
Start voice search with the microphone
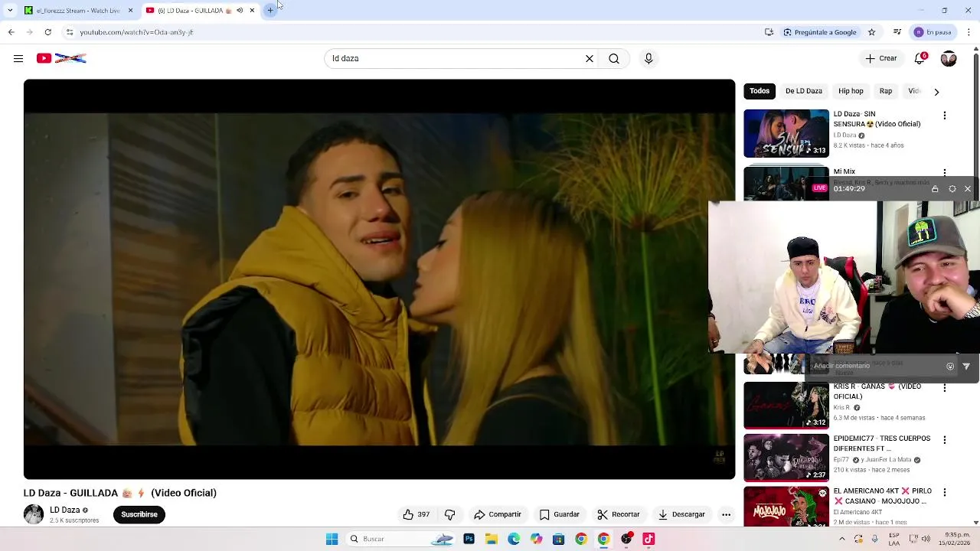tap(648, 58)
